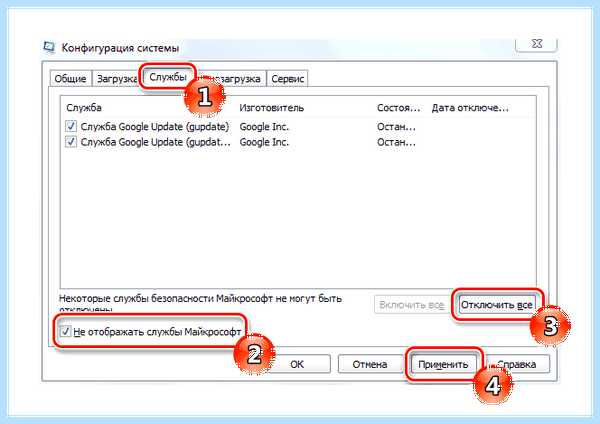Image resolution: width=600 pixels, height=424 pixels.
Task: Uncheck first Служба Google Update (gupdate) checkbox
Action: (x=71, y=126)
